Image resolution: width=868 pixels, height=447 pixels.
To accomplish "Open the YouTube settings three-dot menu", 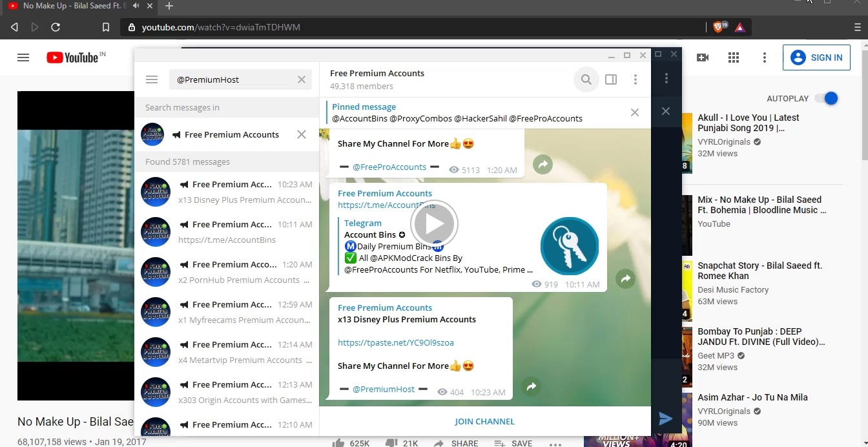I will (765, 57).
